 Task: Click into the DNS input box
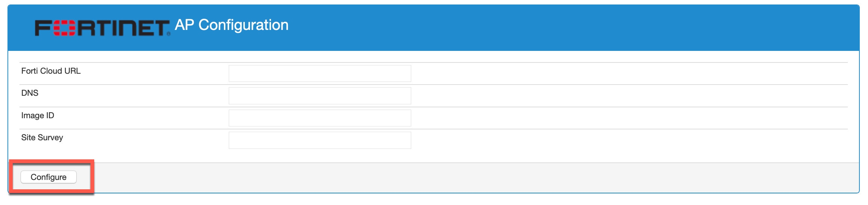point(320,96)
